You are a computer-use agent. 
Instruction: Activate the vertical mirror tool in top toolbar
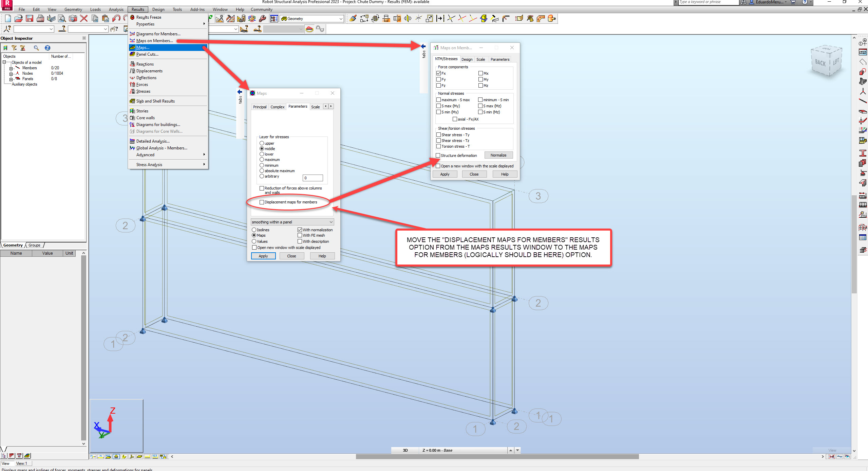pos(397,18)
